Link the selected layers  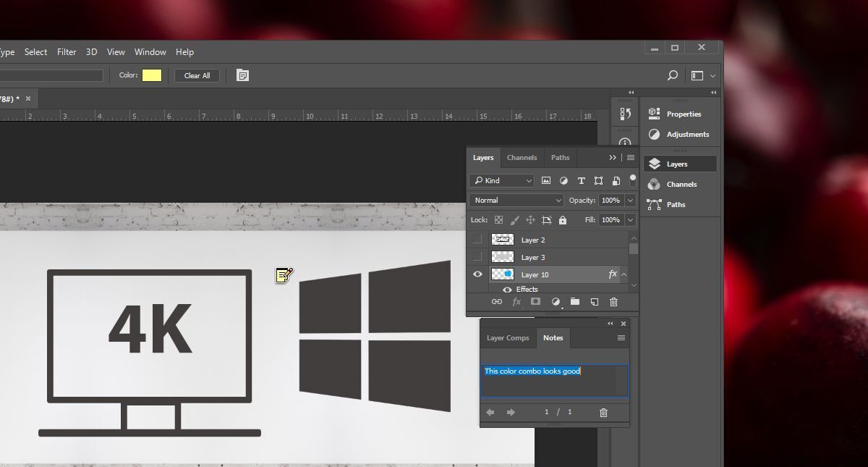pyautogui.click(x=498, y=302)
